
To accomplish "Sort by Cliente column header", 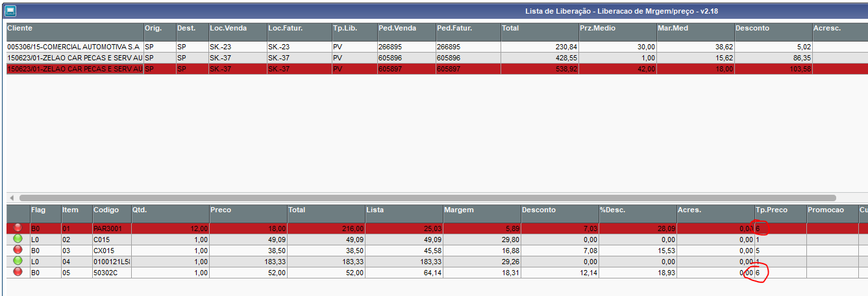I will pos(75,32).
